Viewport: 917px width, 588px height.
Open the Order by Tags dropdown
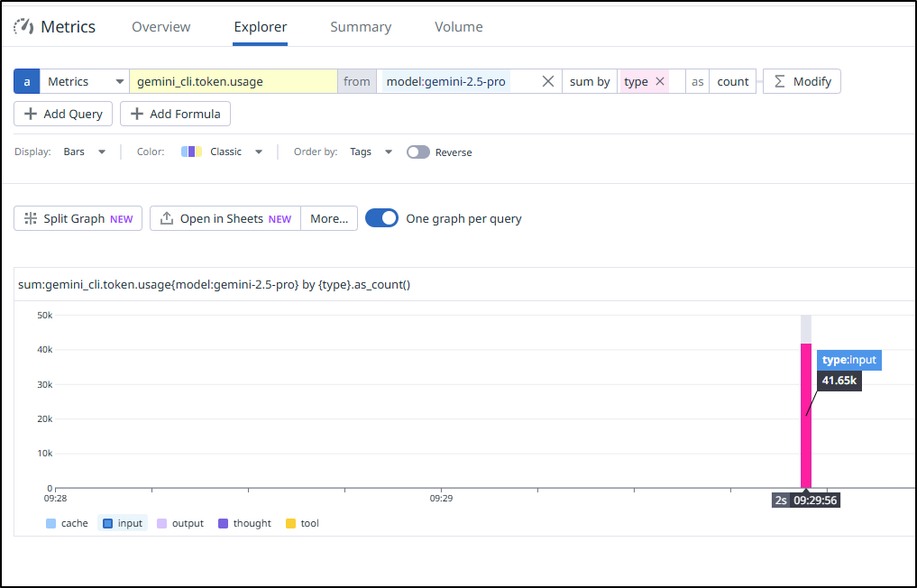(371, 152)
